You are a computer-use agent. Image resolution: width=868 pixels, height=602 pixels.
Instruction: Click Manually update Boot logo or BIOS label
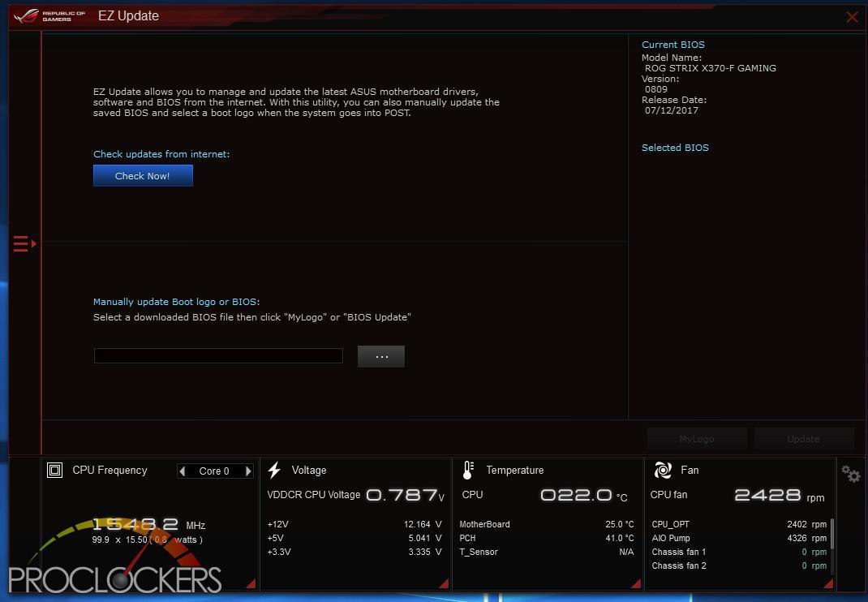(x=177, y=303)
